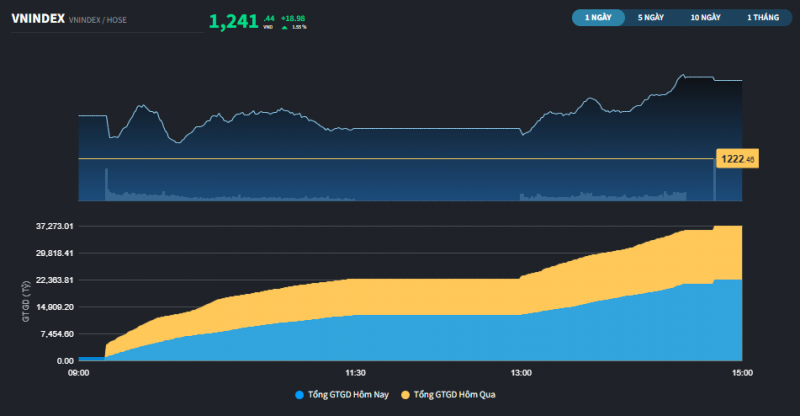
Task: Click the VNINDEX title
Action: [38, 18]
